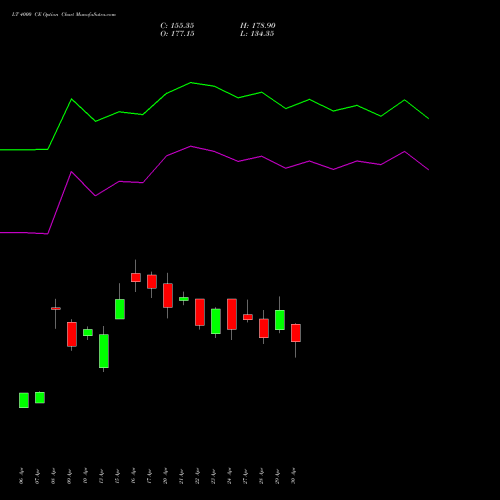Click the 28 Apr date label
Viewport: 500px width, 500px height.
pyautogui.click(x=262, y=476)
